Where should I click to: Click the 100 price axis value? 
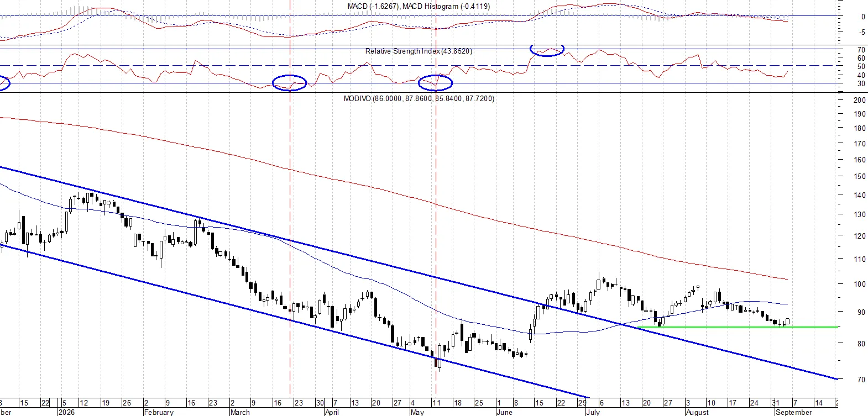(x=860, y=285)
